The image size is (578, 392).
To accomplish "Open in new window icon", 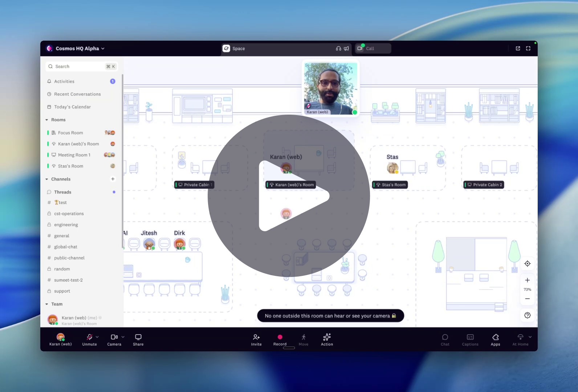I will click(518, 48).
